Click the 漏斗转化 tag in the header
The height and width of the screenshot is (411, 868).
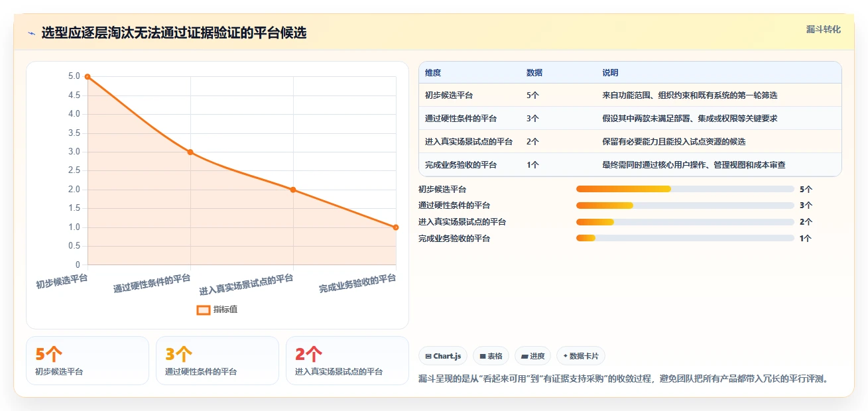824,29
